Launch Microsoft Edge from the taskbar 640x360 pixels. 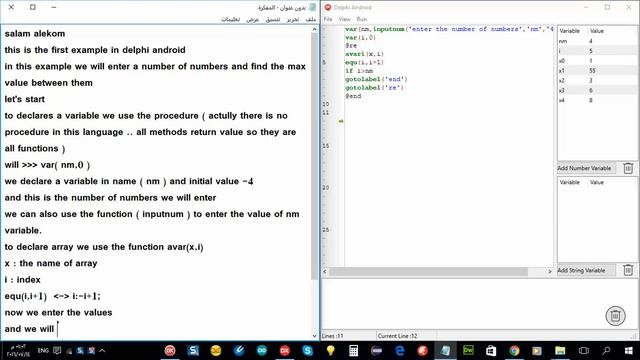pyautogui.click(x=400, y=351)
